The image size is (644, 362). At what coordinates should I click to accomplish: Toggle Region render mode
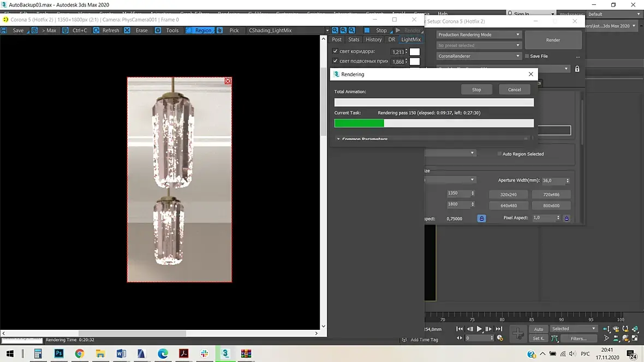click(200, 31)
